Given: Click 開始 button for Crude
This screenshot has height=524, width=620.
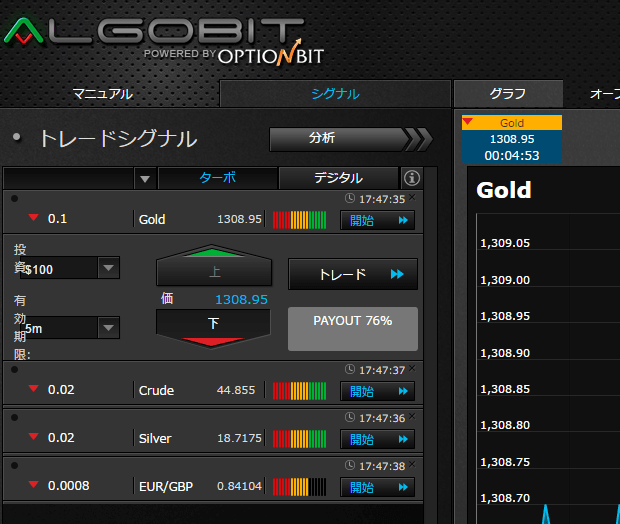Looking at the screenshot, I should click(x=378, y=391).
